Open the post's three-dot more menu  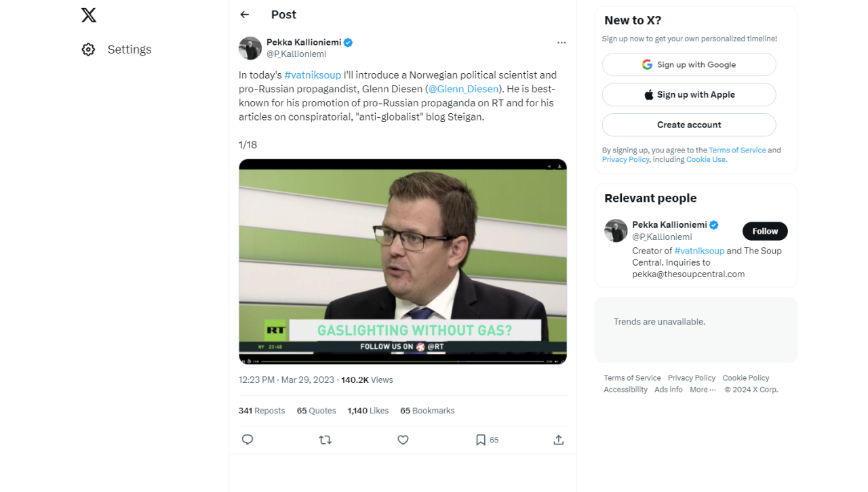point(561,43)
